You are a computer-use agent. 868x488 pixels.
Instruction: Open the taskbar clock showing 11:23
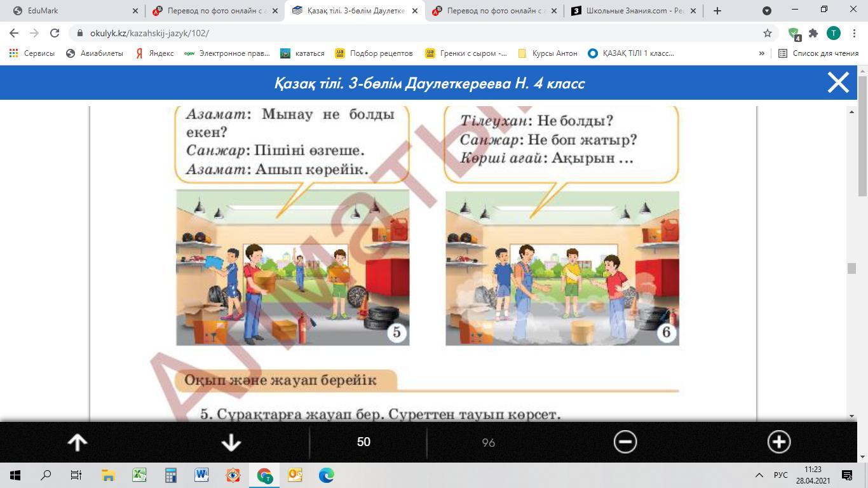[813, 475]
